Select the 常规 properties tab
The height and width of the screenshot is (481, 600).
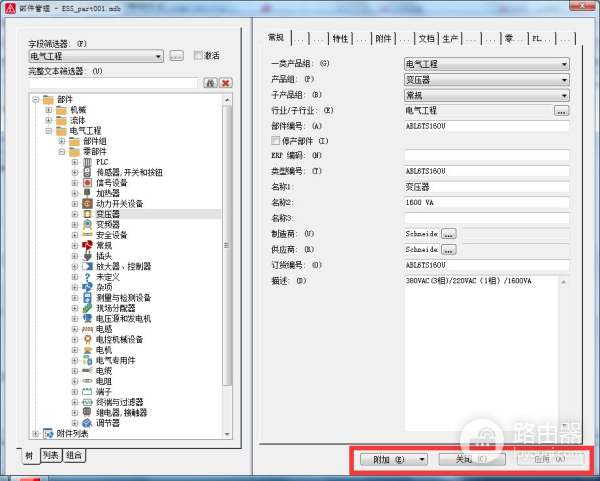point(276,38)
